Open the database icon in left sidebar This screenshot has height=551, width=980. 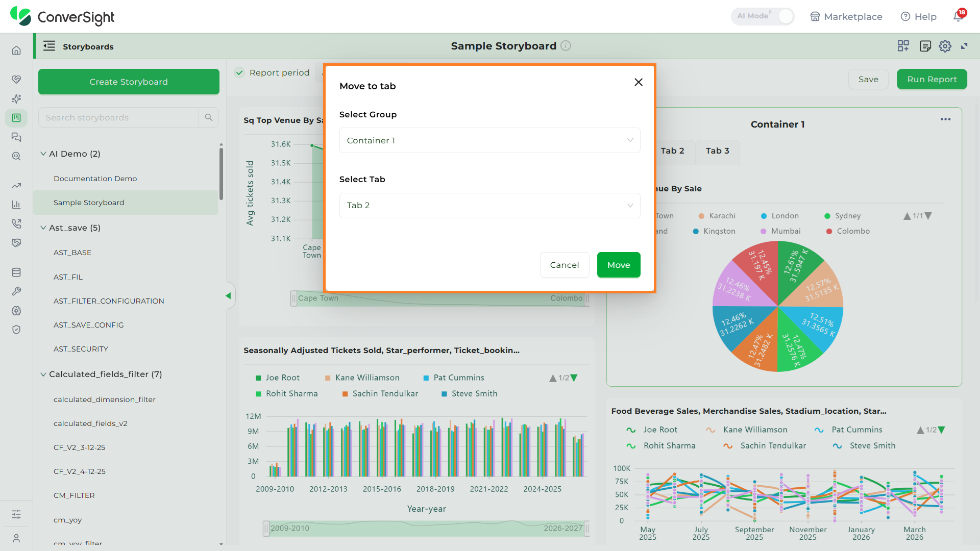[x=16, y=272]
